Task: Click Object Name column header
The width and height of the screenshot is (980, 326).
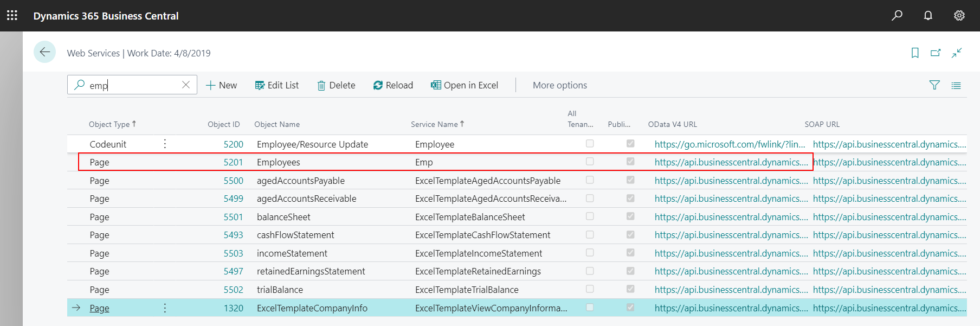Action: tap(277, 124)
